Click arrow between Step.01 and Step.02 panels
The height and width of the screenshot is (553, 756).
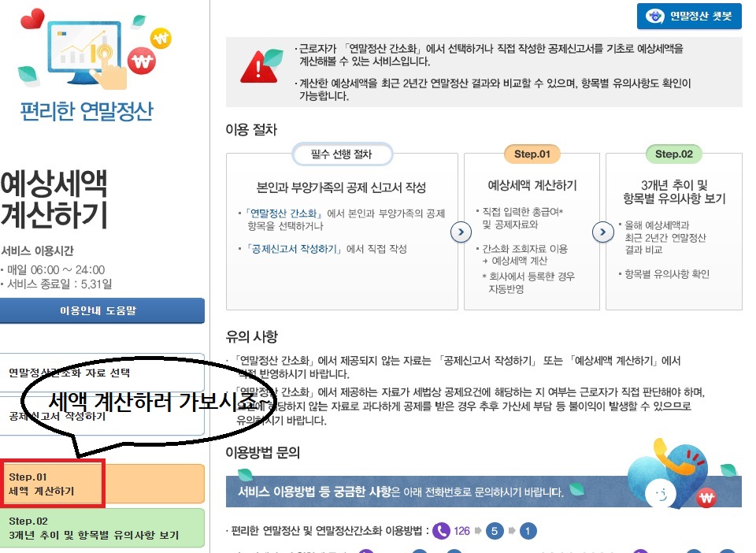coord(602,232)
